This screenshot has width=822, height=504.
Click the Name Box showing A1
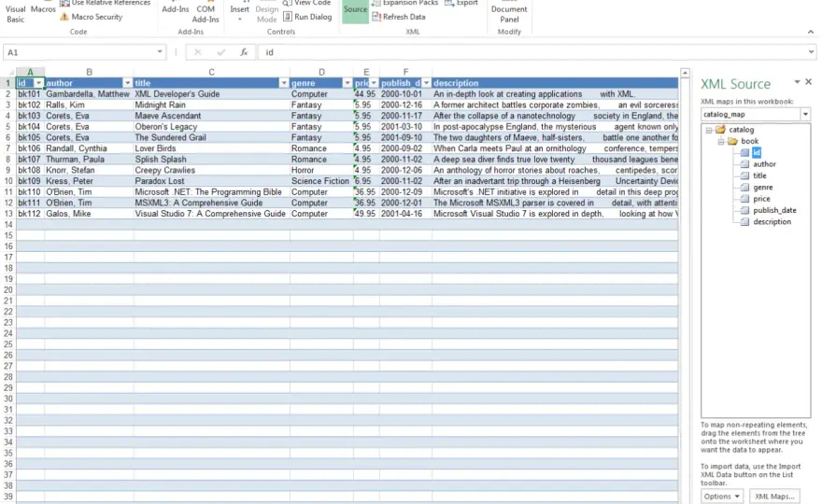pyautogui.click(x=78, y=52)
